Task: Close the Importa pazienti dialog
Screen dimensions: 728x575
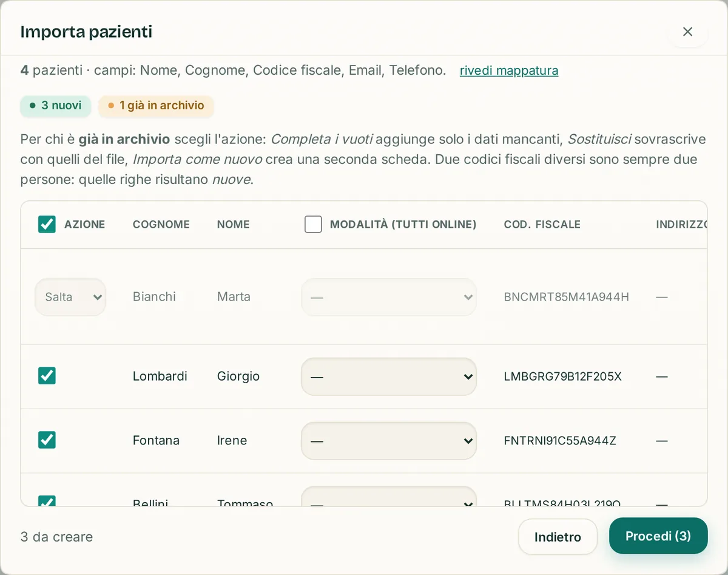Action: tap(687, 32)
